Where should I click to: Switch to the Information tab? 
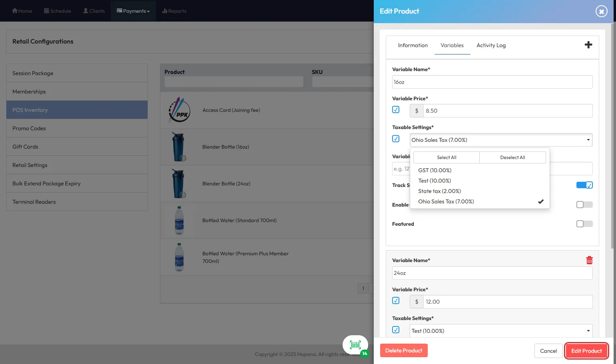point(413,46)
